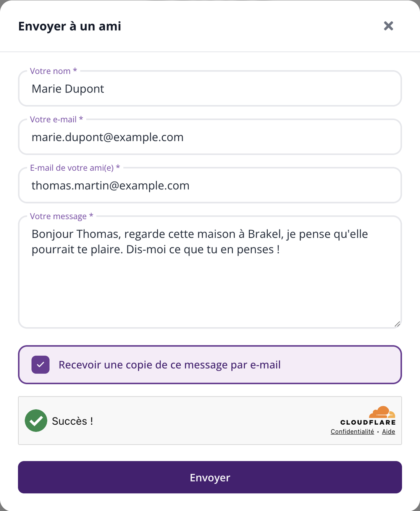Click the green Succès checkmark icon
Viewport: 420px width, 511px height.
coord(36,420)
